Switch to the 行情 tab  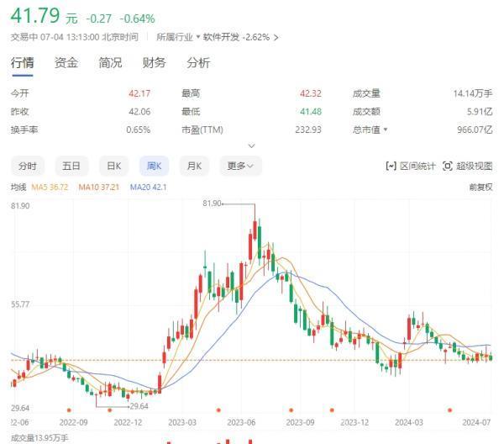[22, 63]
